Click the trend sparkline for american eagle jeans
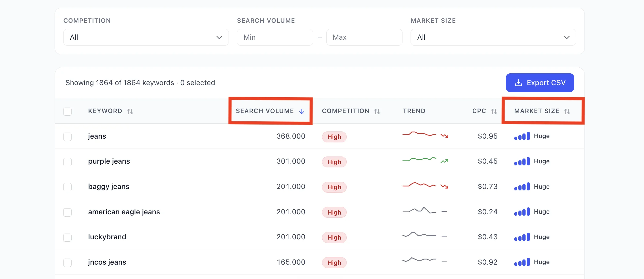The image size is (644, 279). 419,210
